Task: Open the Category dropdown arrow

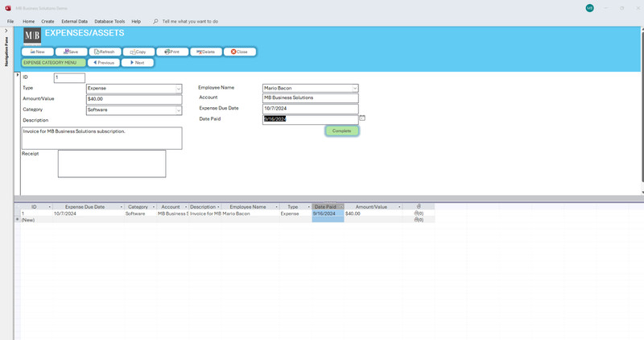Action: coord(178,110)
